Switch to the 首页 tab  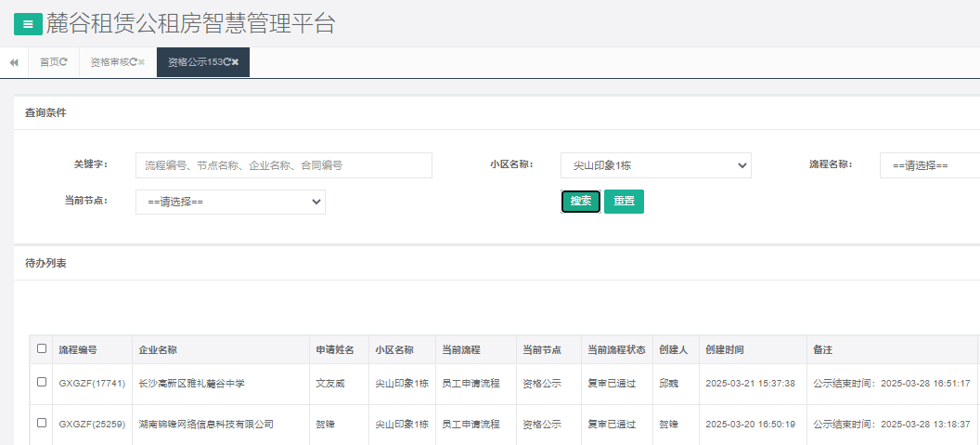pyautogui.click(x=48, y=62)
